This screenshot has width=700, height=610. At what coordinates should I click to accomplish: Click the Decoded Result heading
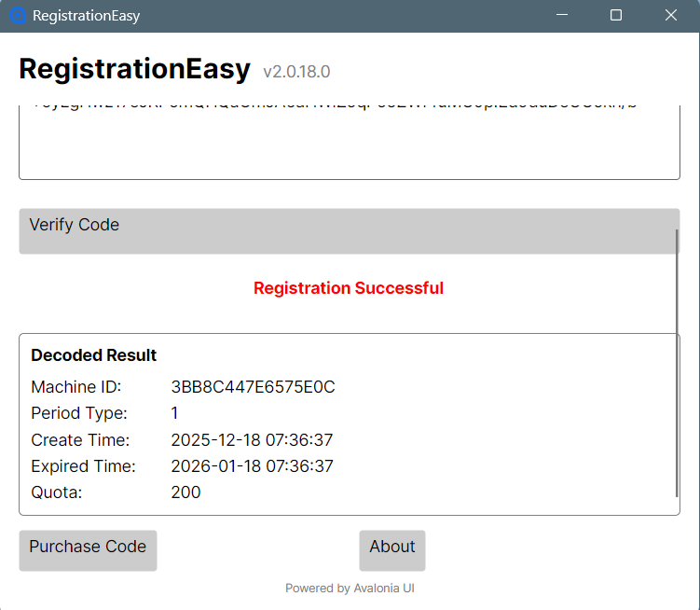click(94, 355)
